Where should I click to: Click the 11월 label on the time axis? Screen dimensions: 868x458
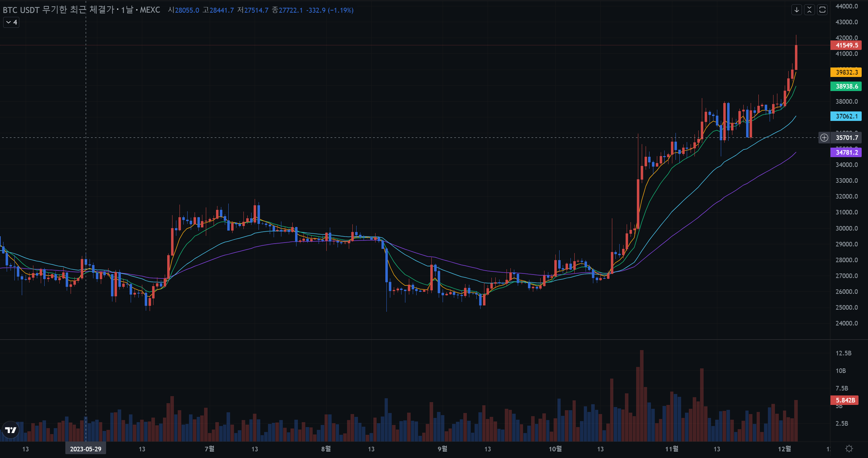pos(672,449)
